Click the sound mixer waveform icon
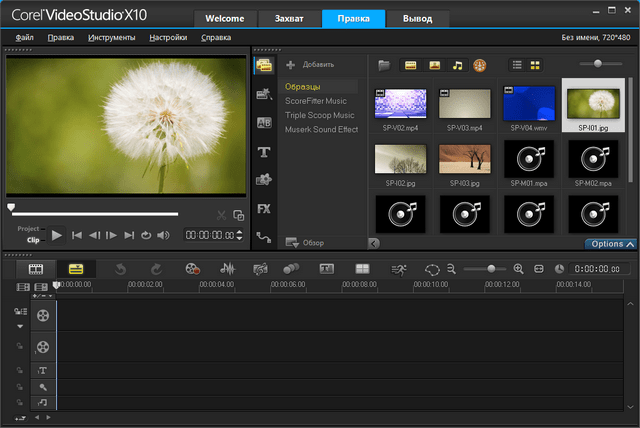 [x=227, y=269]
